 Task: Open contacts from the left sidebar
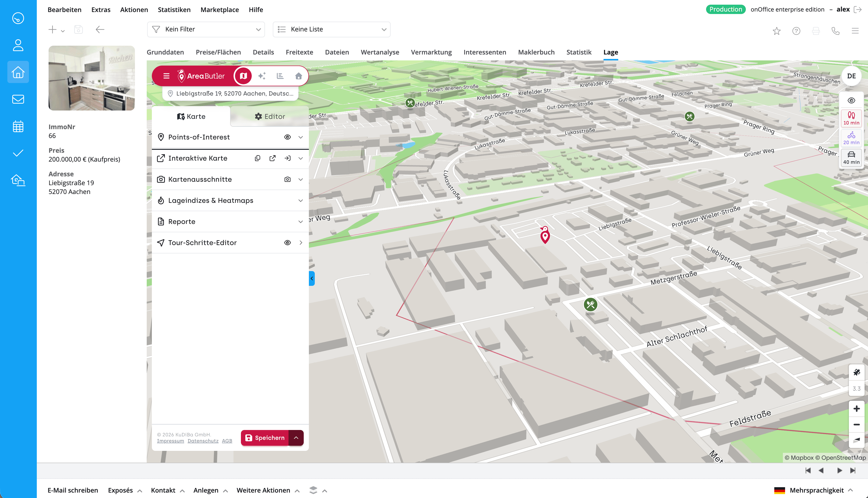coord(18,45)
